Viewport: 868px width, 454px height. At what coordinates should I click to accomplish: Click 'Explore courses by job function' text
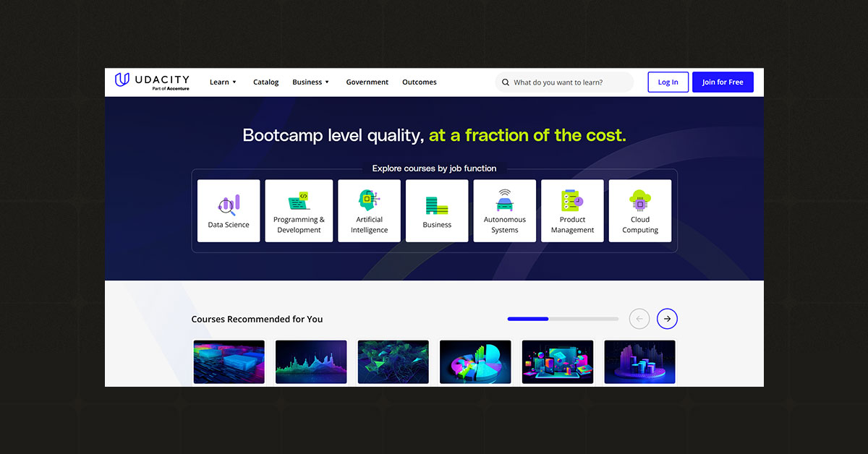click(434, 168)
